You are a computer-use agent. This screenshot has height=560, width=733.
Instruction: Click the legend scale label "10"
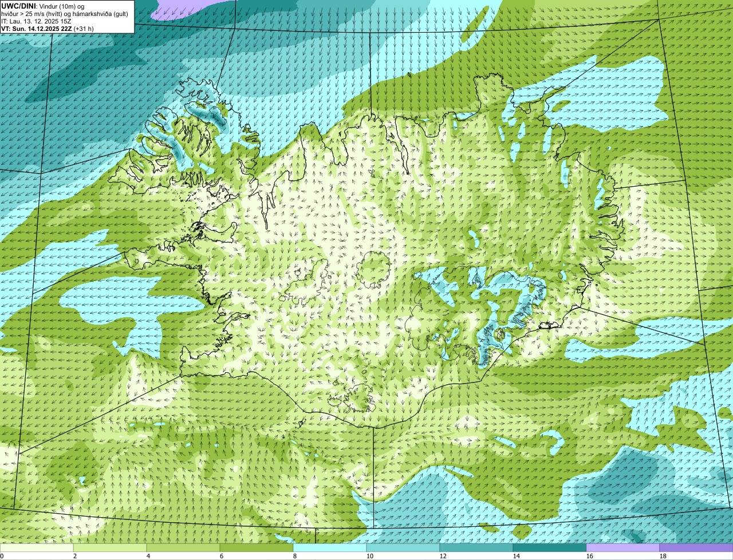coord(370,556)
